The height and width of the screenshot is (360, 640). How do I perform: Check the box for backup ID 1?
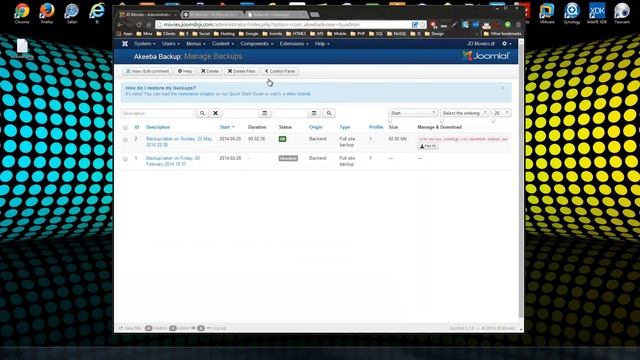pos(125,159)
